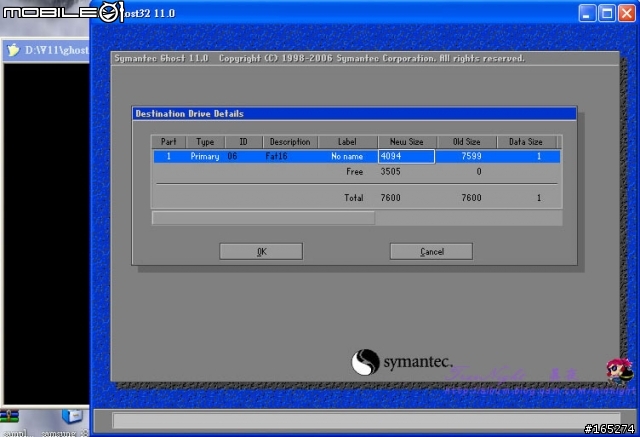This screenshot has height=437, width=640.
Task: Maximize the Ghost32 window
Action: pos(607,13)
